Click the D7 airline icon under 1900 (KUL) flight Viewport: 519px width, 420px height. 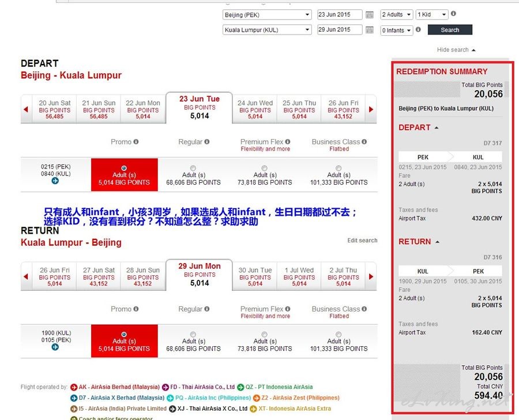pyautogui.click(x=55, y=347)
